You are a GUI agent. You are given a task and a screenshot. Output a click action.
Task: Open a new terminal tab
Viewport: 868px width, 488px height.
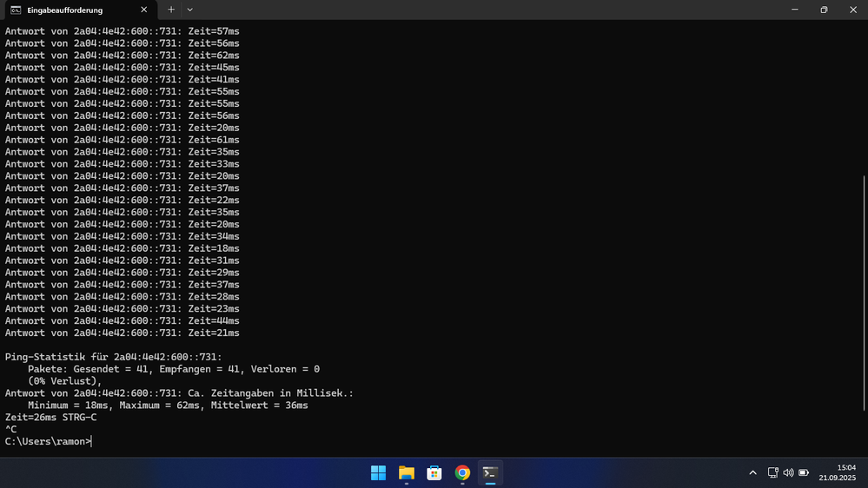(x=171, y=10)
